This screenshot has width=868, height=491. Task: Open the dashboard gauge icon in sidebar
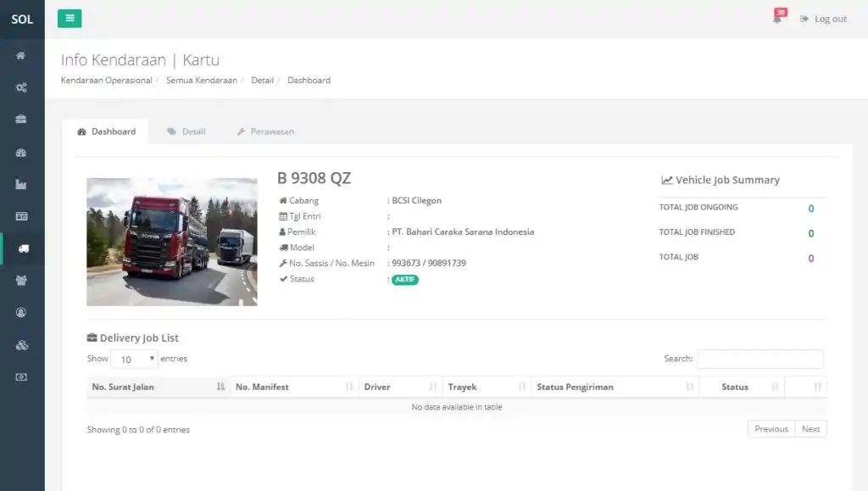pyautogui.click(x=21, y=153)
